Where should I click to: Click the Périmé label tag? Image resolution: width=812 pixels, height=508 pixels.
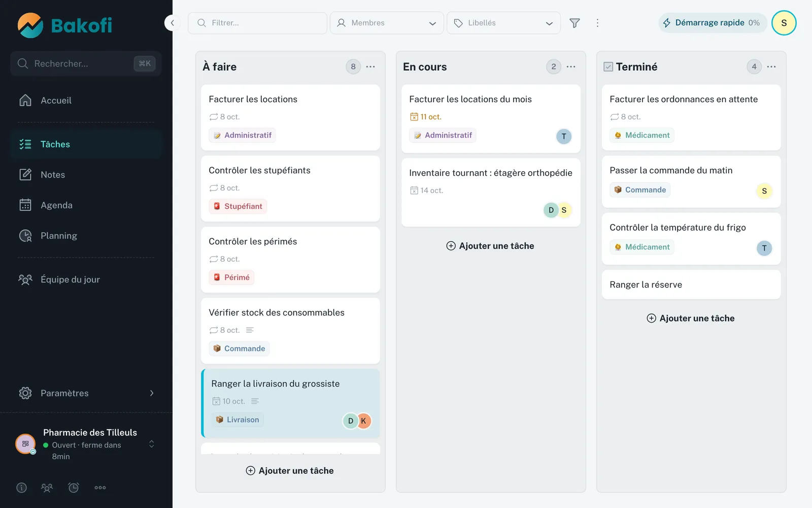tap(231, 277)
